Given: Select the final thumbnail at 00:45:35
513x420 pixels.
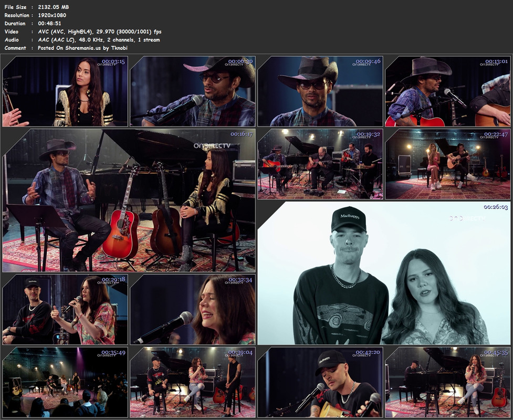Looking at the screenshot, I should (x=448, y=382).
